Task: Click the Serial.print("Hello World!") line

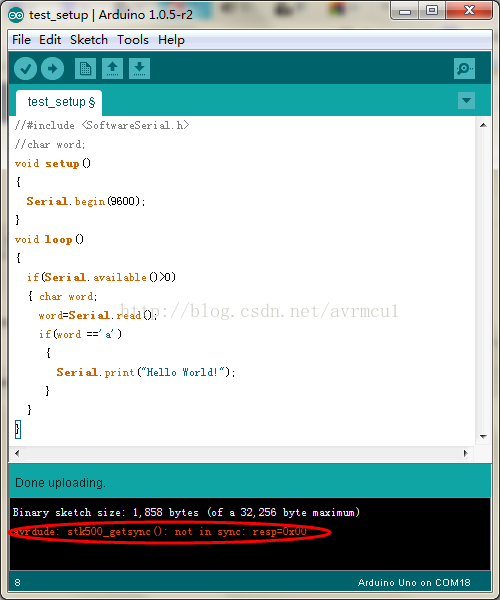Action: [x=146, y=372]
